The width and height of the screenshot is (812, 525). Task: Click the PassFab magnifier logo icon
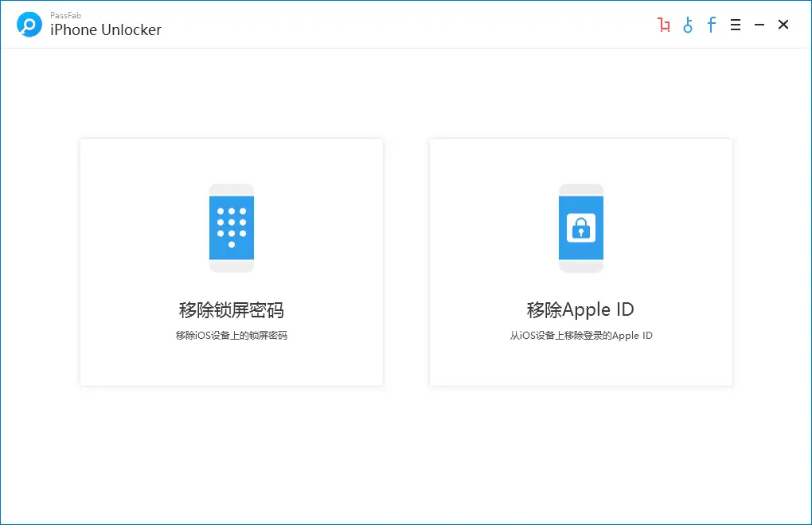[29, 25]
